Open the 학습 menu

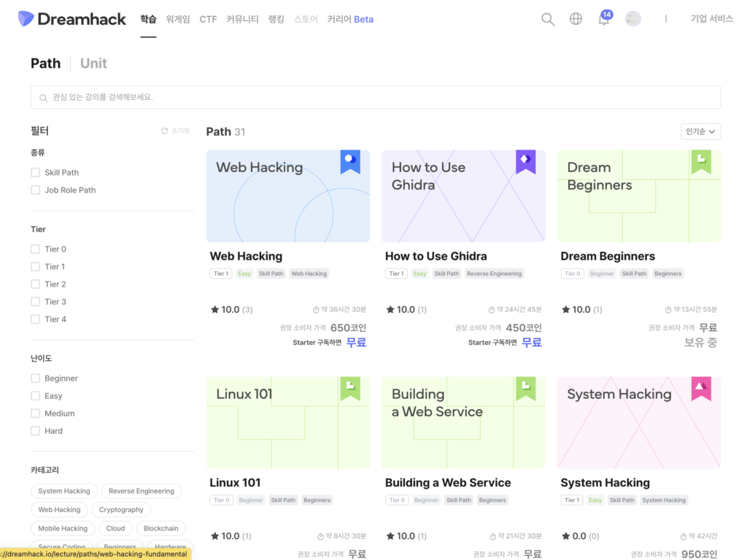click(x=148, y=19)
